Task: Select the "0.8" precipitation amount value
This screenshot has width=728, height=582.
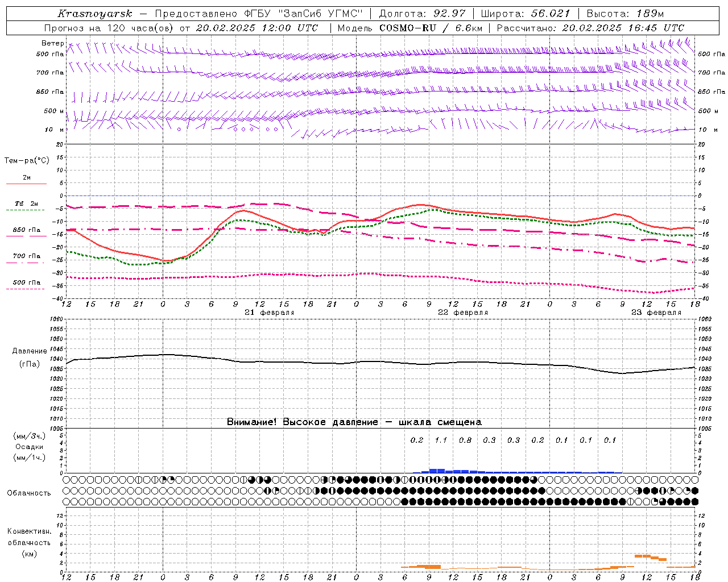Action: [x=465, y=440]
